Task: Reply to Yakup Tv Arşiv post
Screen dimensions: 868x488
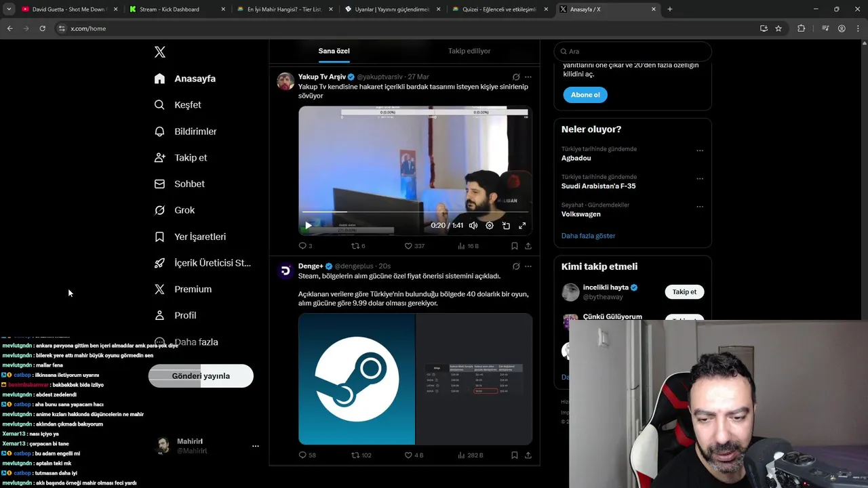Action: [305, 246]
